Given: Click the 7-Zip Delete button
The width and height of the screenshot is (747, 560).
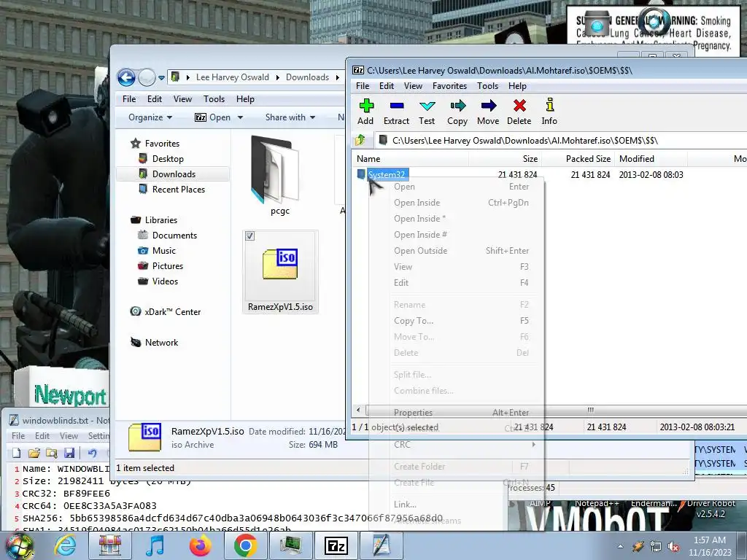Looking at the screenshot, I should (x=519, y=112).
